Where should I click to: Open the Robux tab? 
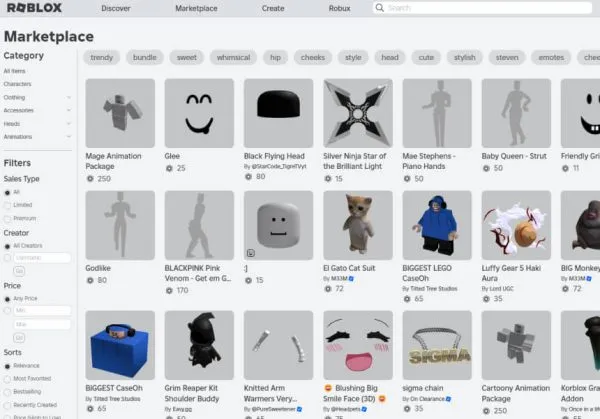339,8
